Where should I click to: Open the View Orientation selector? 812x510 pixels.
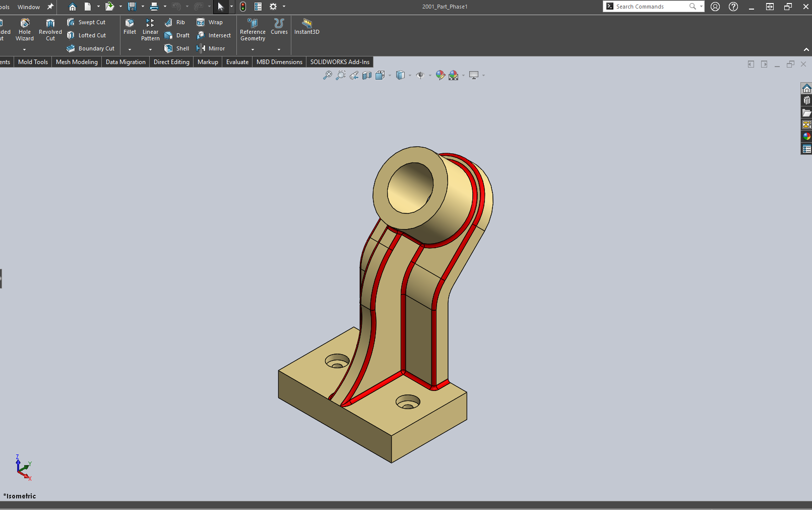380,75
